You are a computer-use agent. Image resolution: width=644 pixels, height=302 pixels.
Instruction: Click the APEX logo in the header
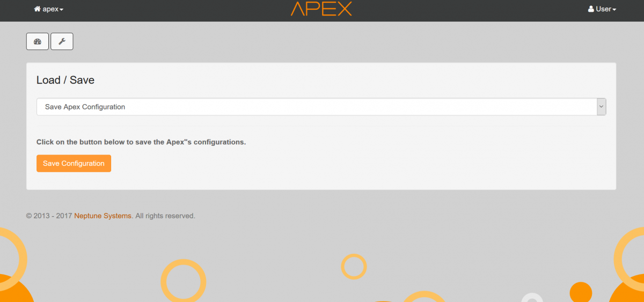click(x=321, y=9)
